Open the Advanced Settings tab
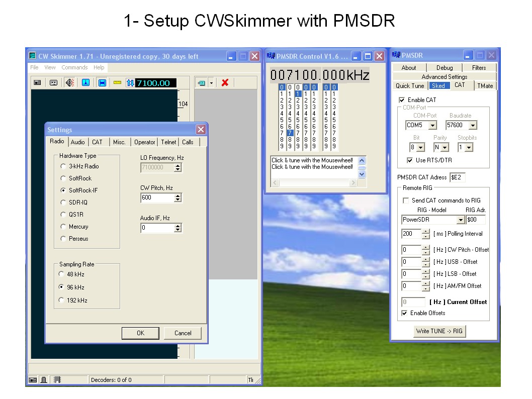 pos(445,77)
